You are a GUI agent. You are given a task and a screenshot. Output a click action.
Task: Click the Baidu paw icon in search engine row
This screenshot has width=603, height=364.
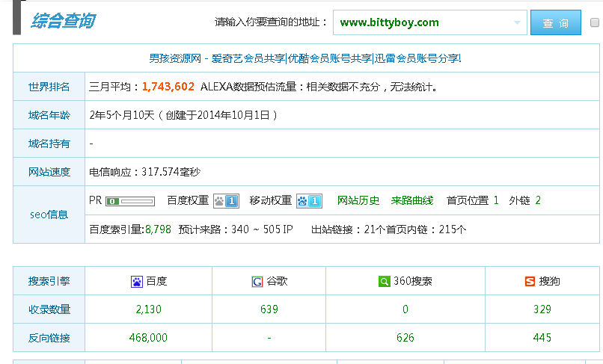(x=136, y=282)
